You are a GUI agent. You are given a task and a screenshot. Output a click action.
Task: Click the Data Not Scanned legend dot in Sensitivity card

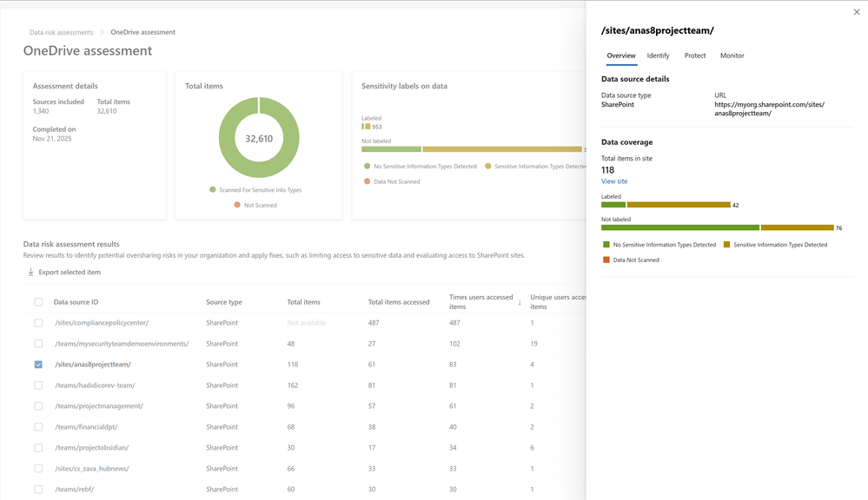(x=367, y=181)
